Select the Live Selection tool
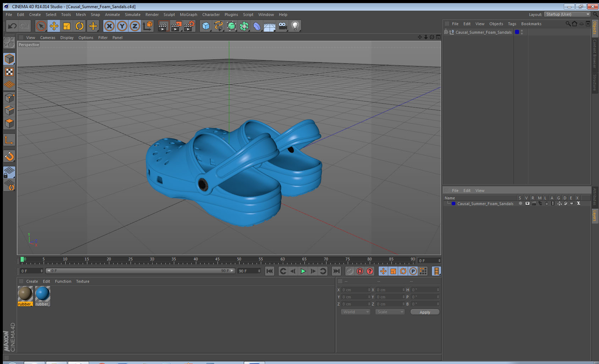This screenshot has width=599, height=364. point(41,26)
